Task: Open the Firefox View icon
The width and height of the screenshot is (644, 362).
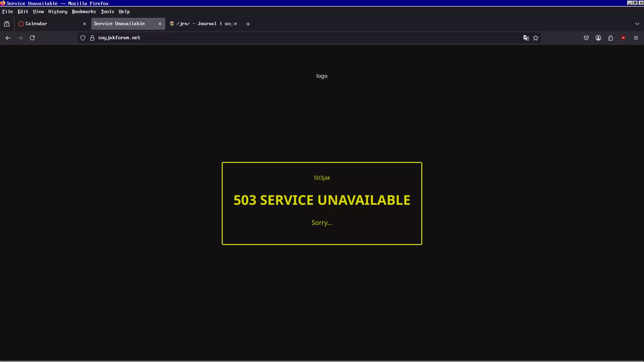Action: (7, 24)
